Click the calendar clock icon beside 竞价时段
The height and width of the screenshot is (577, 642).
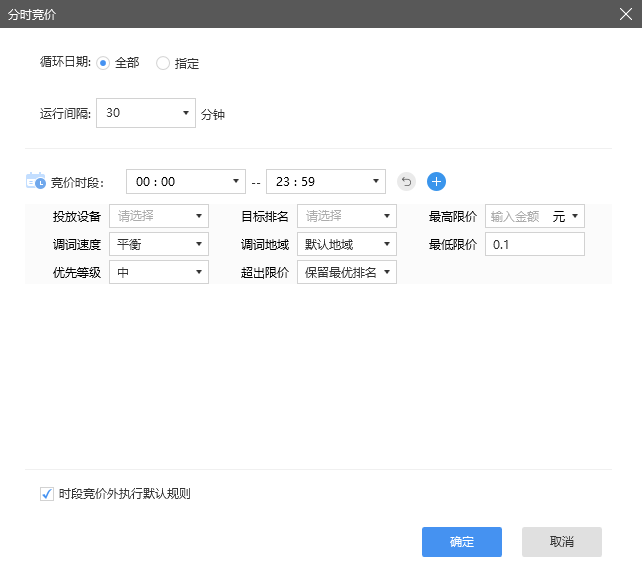(36, 181)
